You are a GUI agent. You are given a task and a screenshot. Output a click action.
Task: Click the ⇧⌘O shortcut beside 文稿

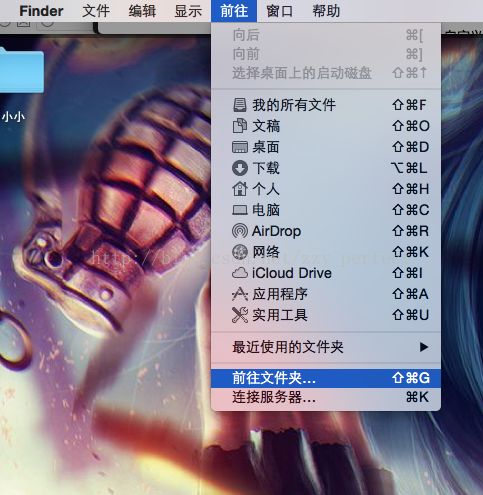[411, 126]
